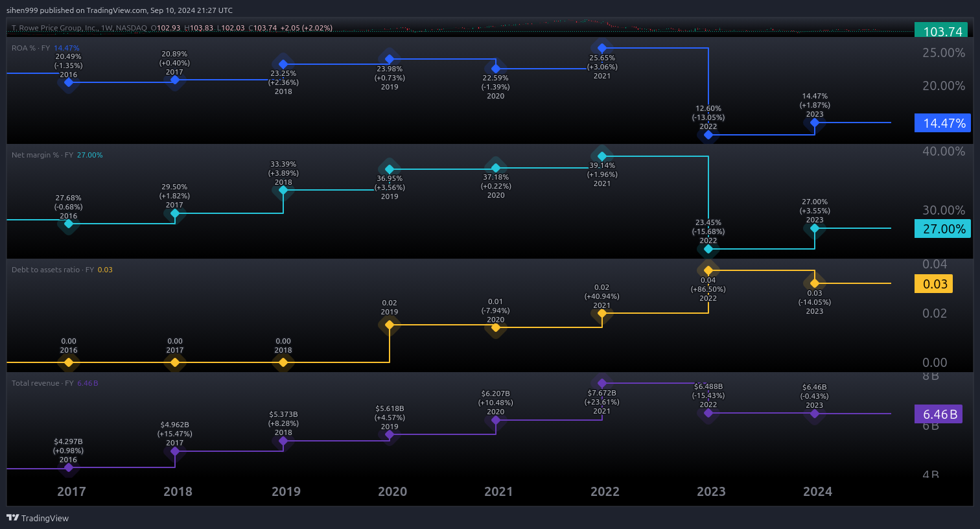The height and width of the screenshot is (529, 980).
Task: Click the 2023 label on time axis
Action: pos(711,491)
